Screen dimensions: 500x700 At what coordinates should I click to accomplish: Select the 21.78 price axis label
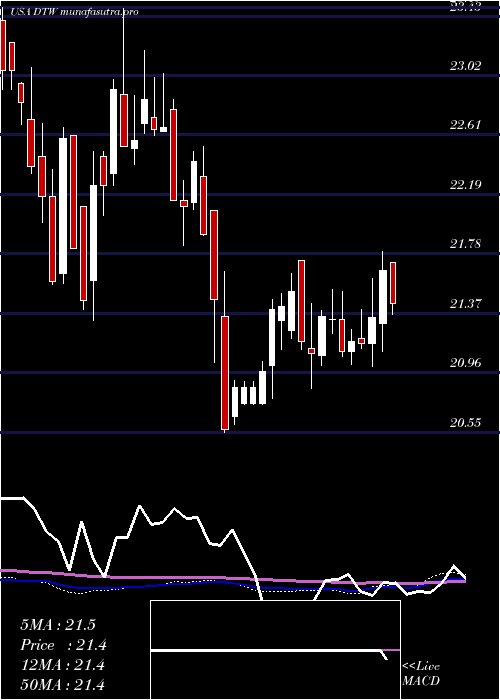tap(466, 244)
